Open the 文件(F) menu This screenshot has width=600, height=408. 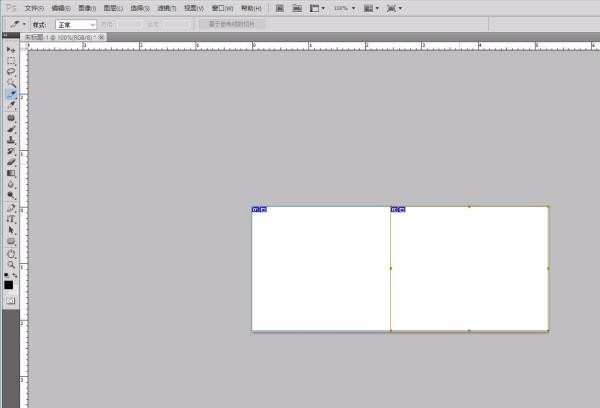(x=36, y=7)
